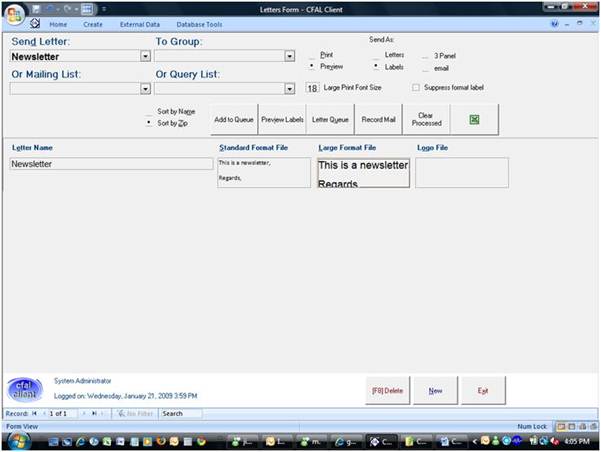Show hidden system tray icons arrow
This screenshot has height=452, width=601.
475,442
